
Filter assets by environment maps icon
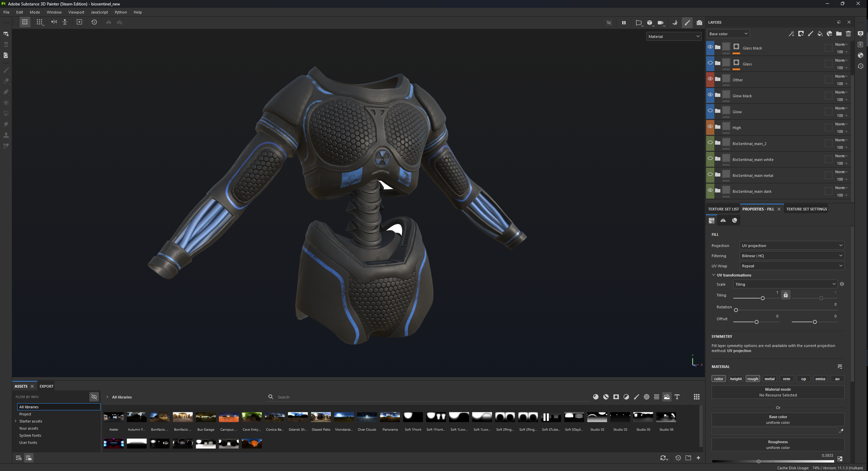[667, 397]
